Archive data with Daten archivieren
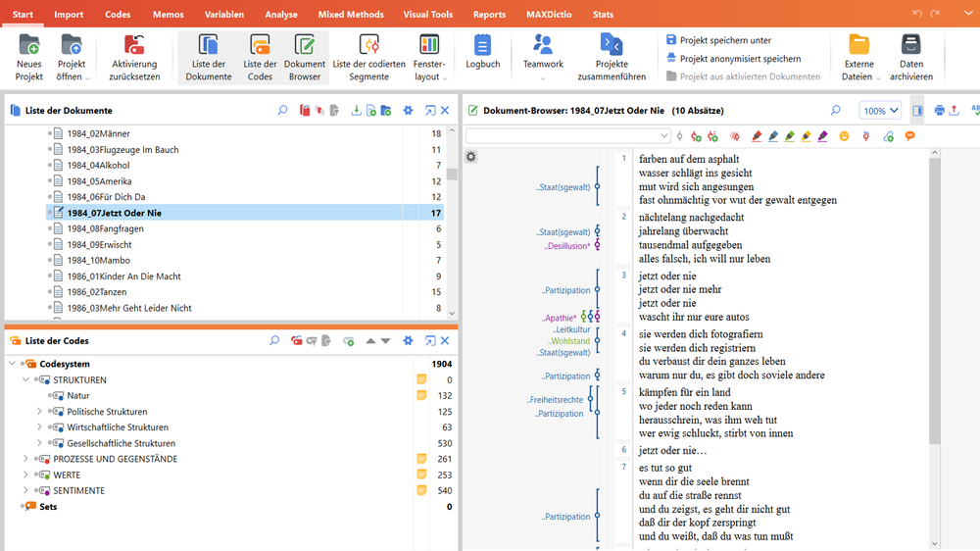980x551 pixels. [911, 58]
